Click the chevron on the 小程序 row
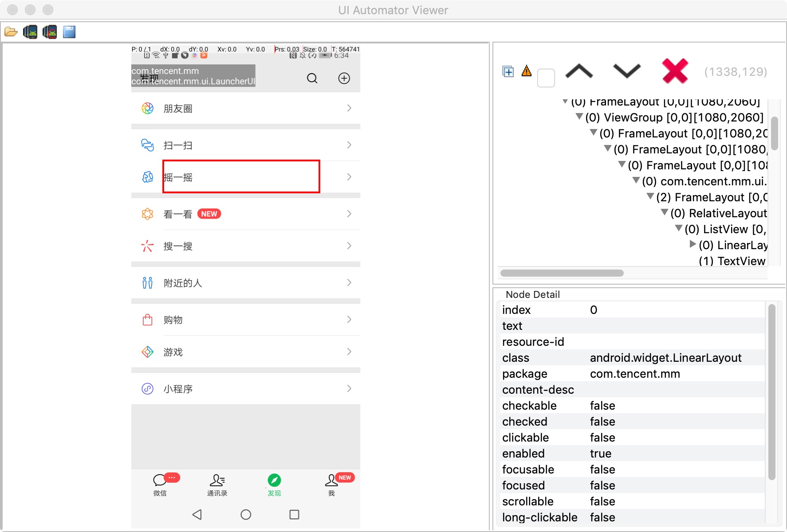Viewport: 787px width, 532px height. coord(349,388)
